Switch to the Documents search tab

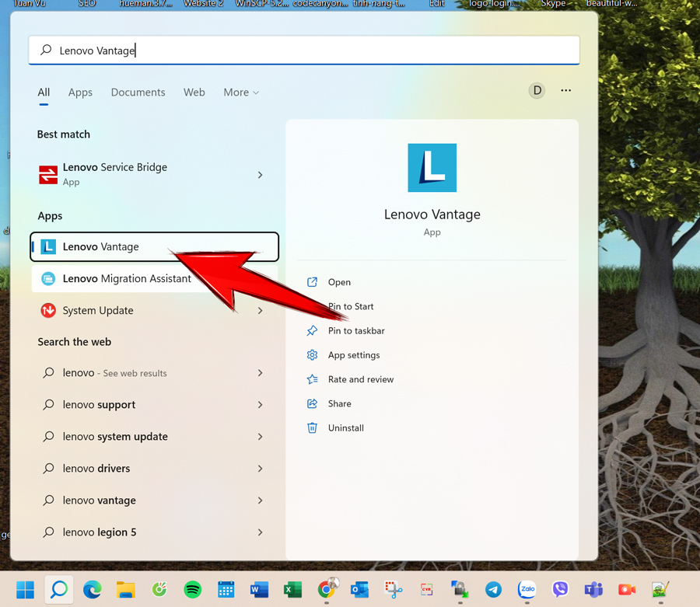click(138, 92)
